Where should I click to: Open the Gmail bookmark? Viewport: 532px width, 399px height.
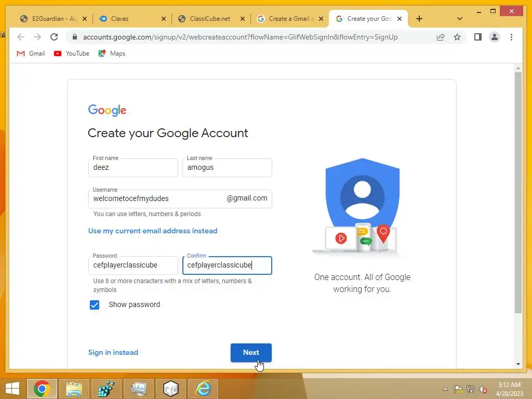[x=31, y=54]
